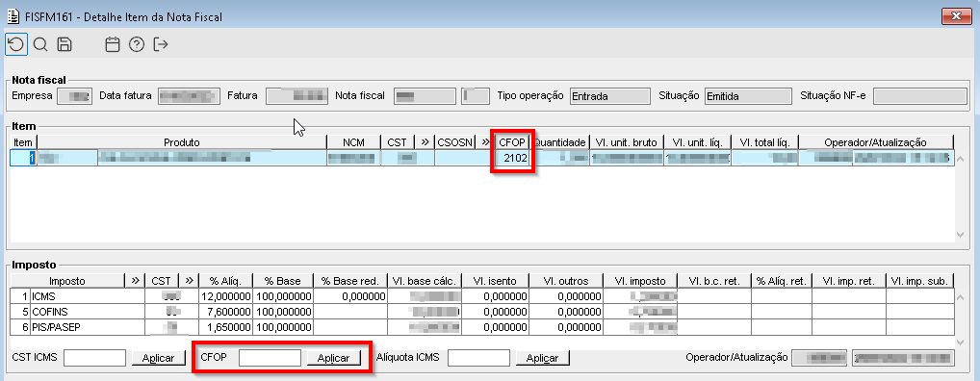
Task: Expand the chevron after CST in Imposto grid
Action: [190, 281]
